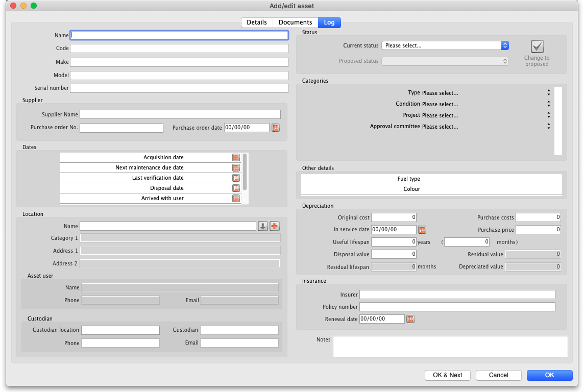Image resolution: width=584 pixels, height=392 pixels.
Task: Open calendar for Next maintenance due date
Action: (x=236, y=168)
